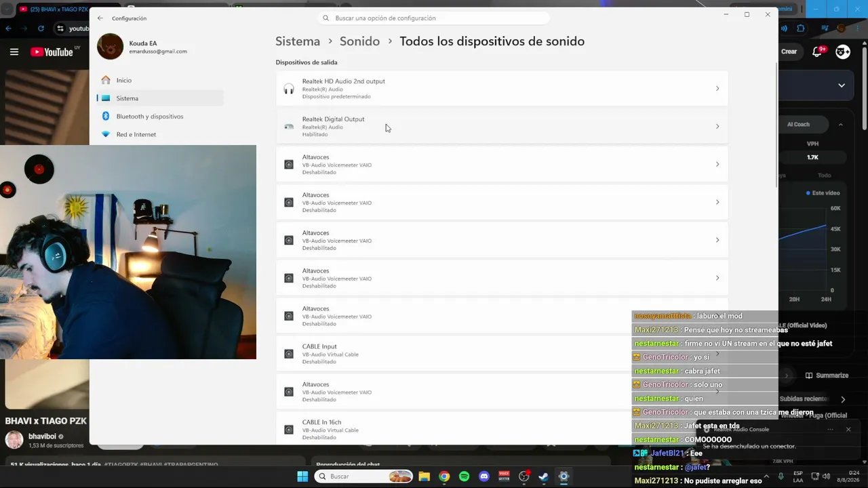Open Realtek HD Audio 2nd output properties via chevron
The width and height of the screenshot is (868, 488).
[717, 89]
